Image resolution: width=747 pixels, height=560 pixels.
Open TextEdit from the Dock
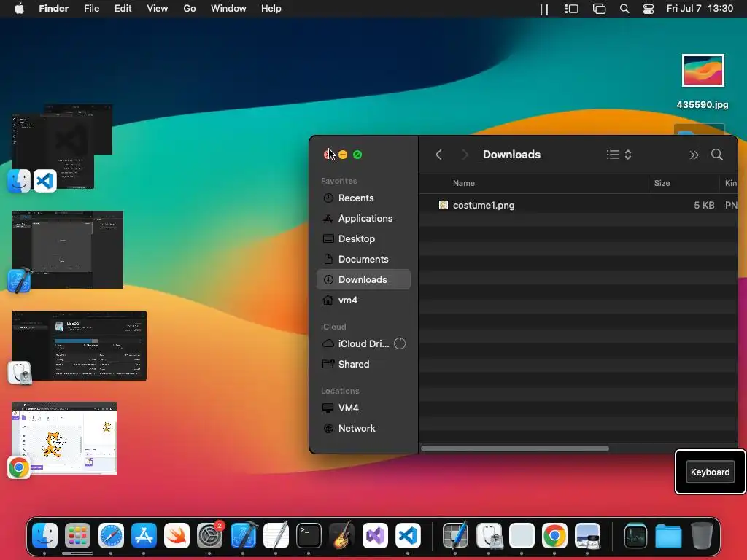click(276, 536)
